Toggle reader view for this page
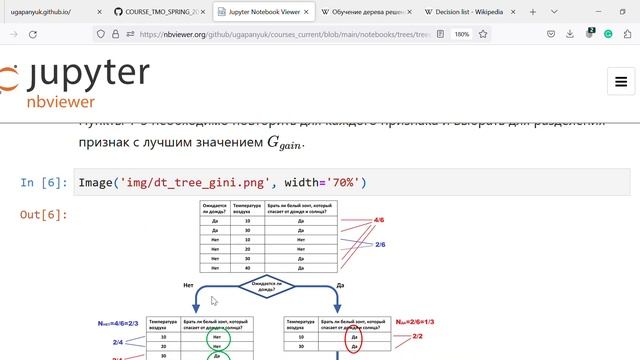 tap(440, 34)
